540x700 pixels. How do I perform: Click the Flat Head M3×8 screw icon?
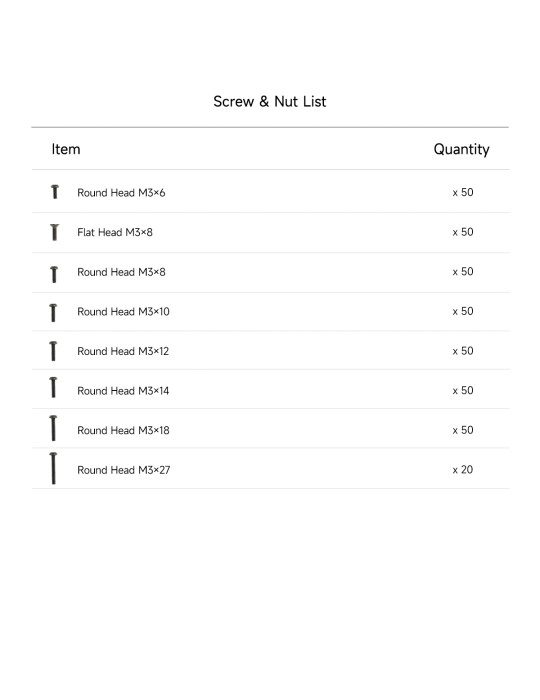pos(54,232)
